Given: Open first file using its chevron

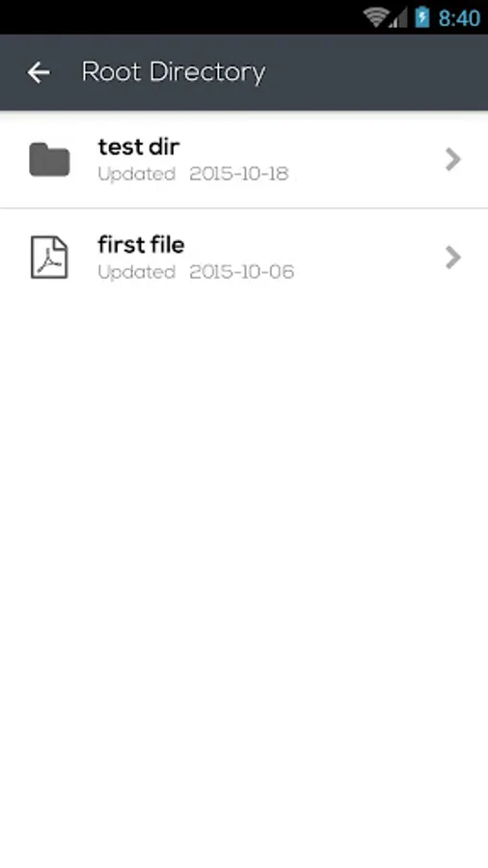Looking at the screenshot, I should point(453,258).
